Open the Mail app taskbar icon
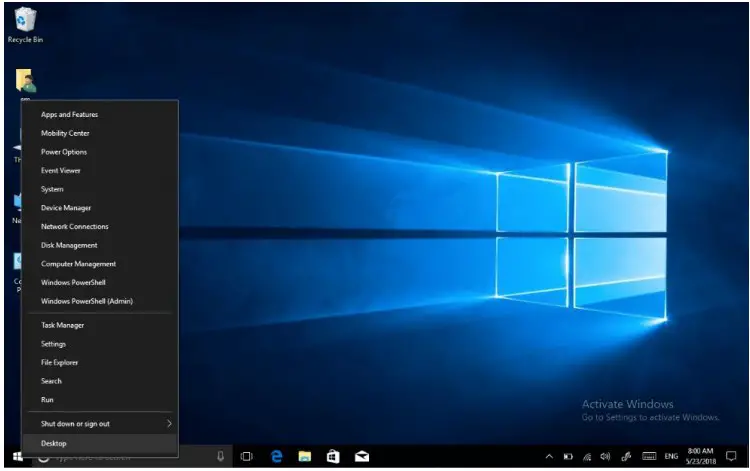 [x=362, y=457]
